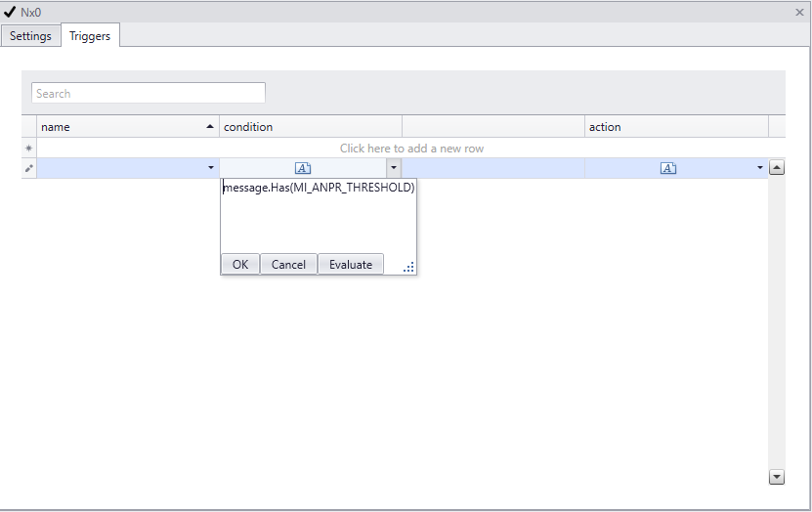The width and height of the screenshot is (812, 512).
Task: Click here to add a new row
Action: (x=411, y=149)
